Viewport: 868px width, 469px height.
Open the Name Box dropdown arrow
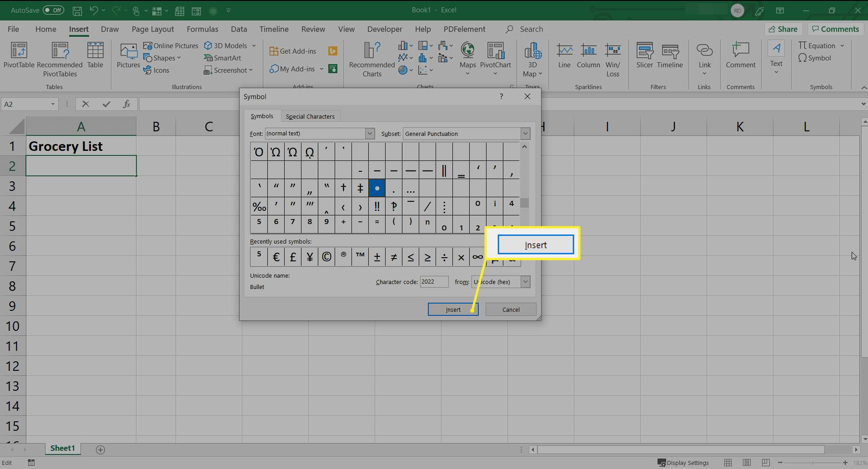[53, 104]
